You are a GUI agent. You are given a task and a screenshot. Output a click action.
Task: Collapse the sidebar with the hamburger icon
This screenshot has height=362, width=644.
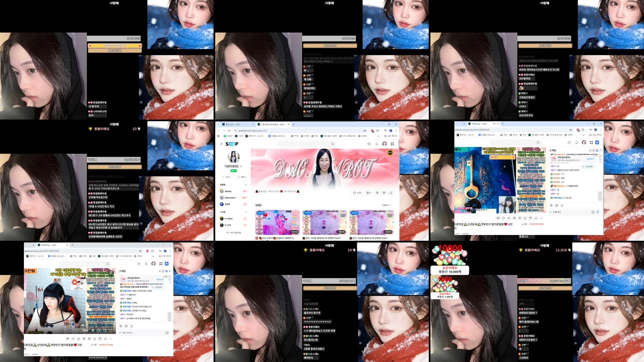pyautogui.click(x=221, y=144)
